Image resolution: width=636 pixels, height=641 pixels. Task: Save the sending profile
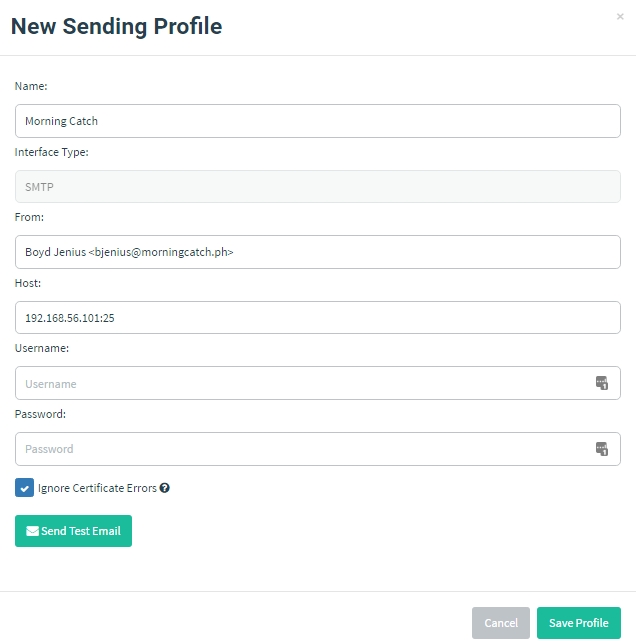point(578,623)
